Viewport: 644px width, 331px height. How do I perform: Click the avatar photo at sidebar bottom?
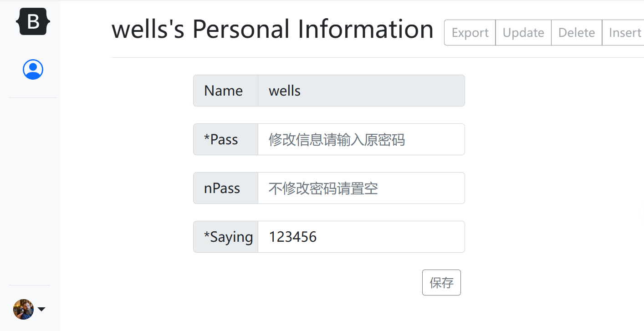[x=23, y=309]
